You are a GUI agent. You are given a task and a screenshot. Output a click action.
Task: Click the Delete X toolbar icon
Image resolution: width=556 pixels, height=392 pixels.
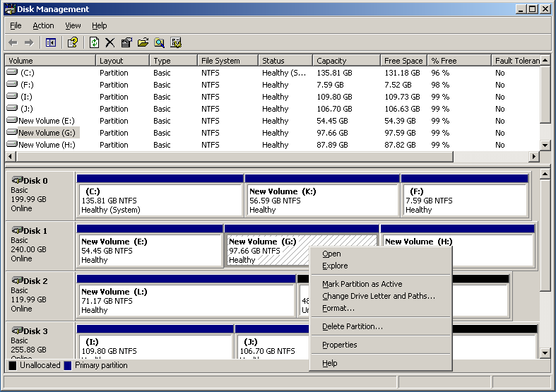click(110, 43)
